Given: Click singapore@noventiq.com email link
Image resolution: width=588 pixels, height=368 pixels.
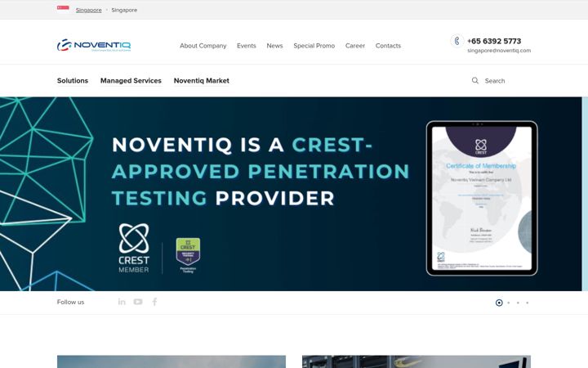Looking at the screenshot, I should pyautogui.click(x=499, y=51).
